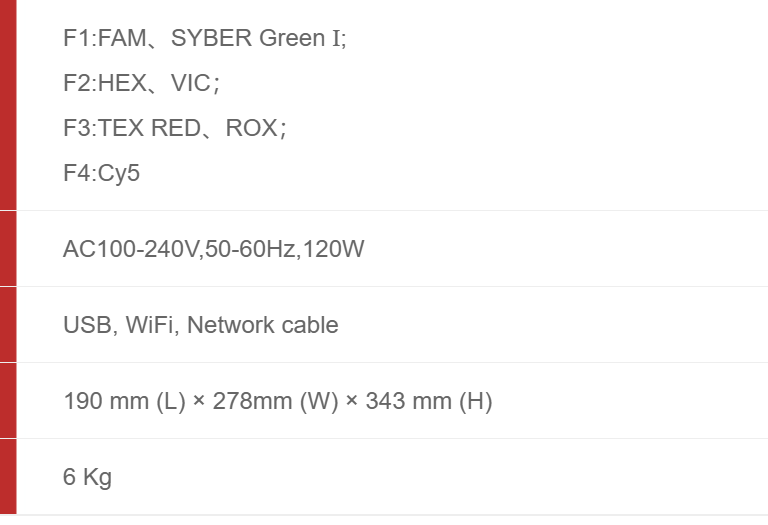Screen dimensions: 768x525
Task: Click the F2:HEX, VIC text line
Action: (140, 84)
